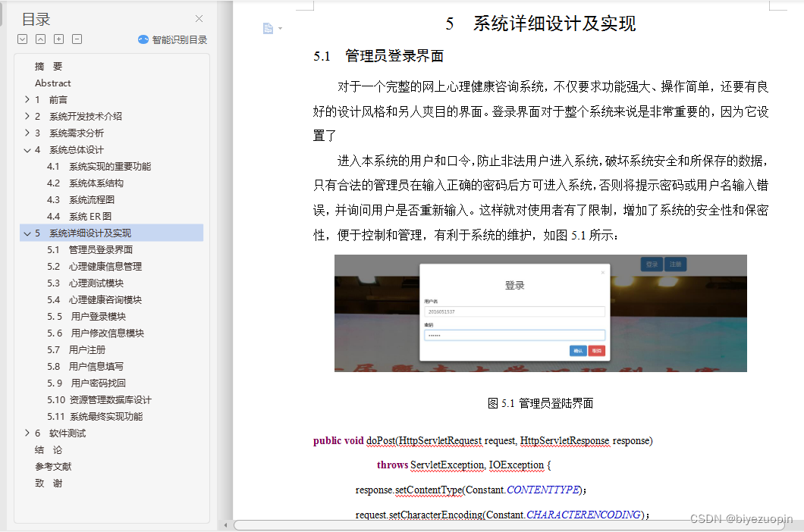
Task: Select 软件测试 heading in outline
Action: (68, 433)
